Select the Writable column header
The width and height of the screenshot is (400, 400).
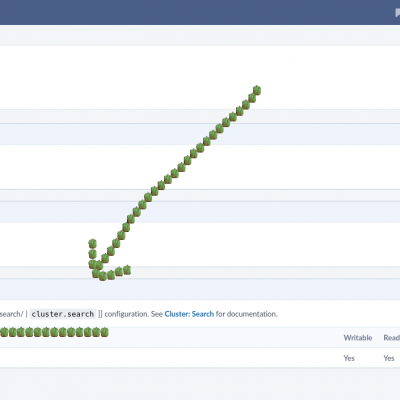point(358,338)
